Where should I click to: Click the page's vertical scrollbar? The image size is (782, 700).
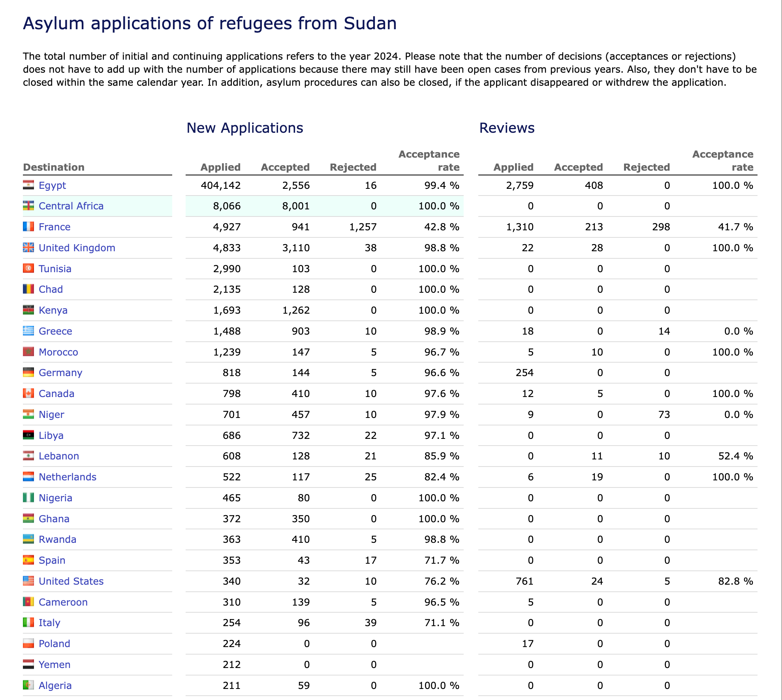coord(781,350)
